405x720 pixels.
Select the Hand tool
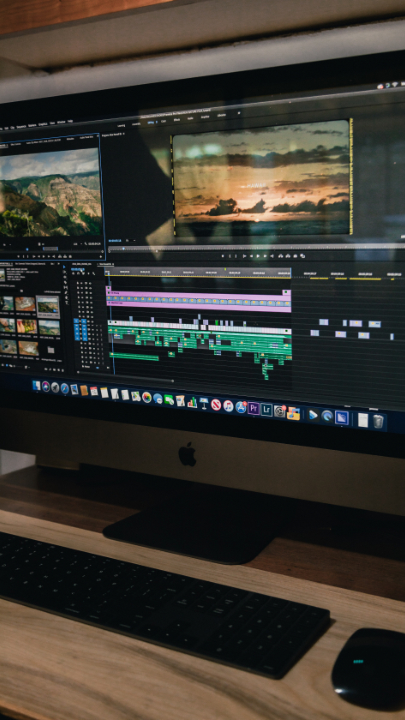point(67,298)
